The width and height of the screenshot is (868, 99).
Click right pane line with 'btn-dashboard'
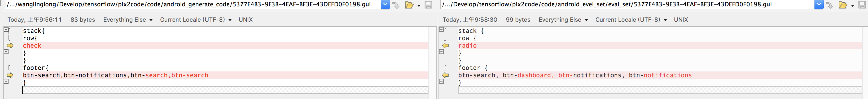coord(660,75)
